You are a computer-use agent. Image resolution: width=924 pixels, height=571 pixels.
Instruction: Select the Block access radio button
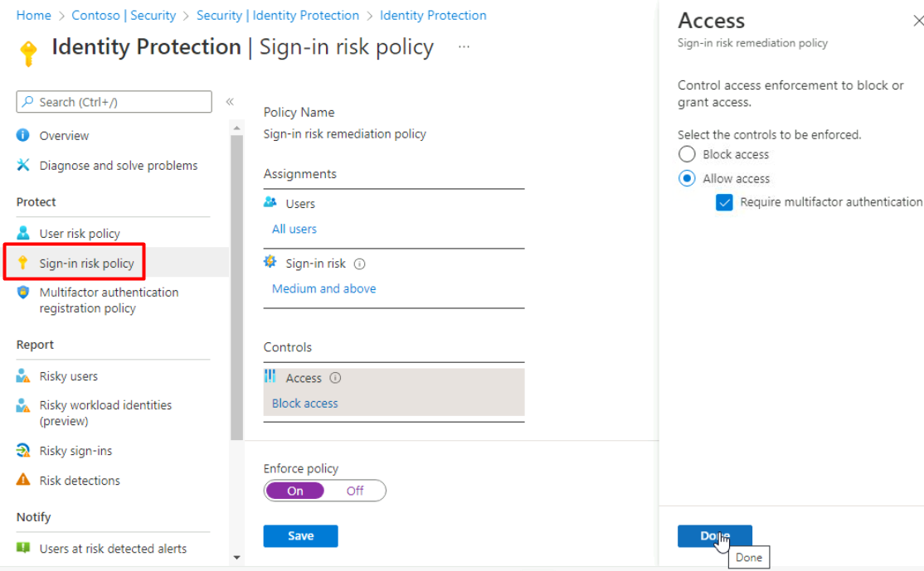(687, 154)
